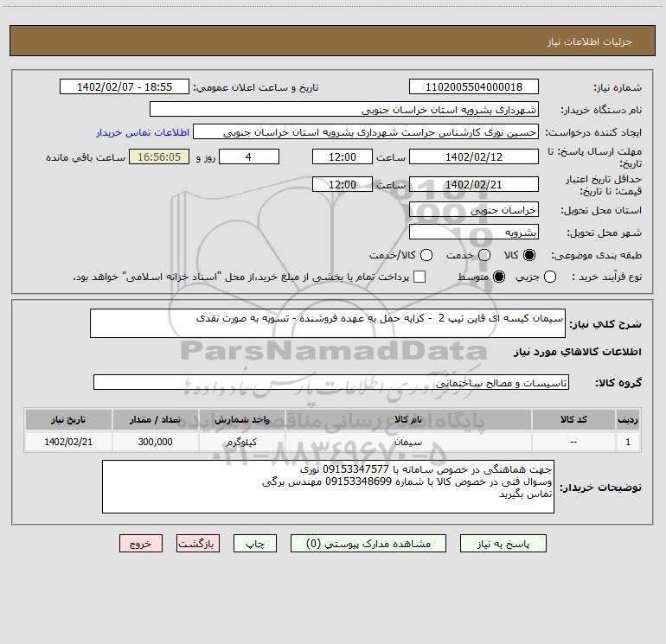Choose the جزیی purchase type radio
This screenshot has height=644, width=666.
(550, 277)
